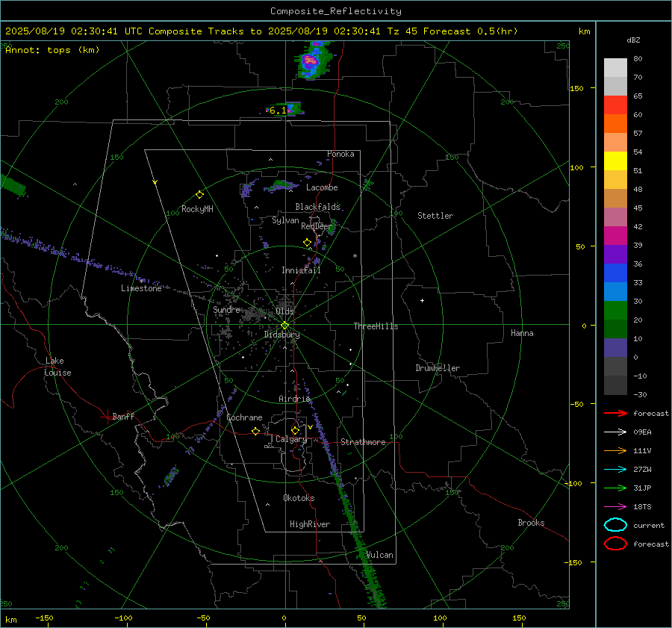The image size is (672, 628).
Task: Click the blue swatch between 36 and 33
Action: 615,273
